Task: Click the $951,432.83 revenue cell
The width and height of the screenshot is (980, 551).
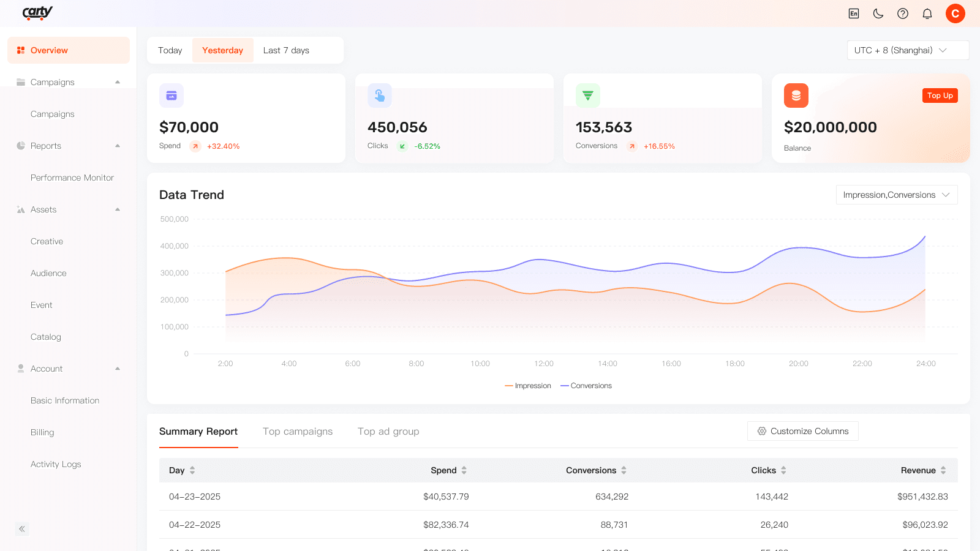Action: click(922, 497)
